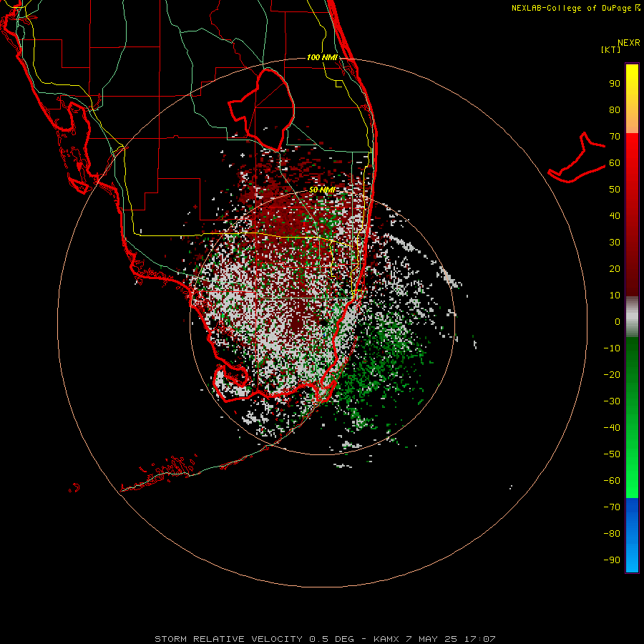Pick the gray zero-velocity segment of the color bar
The width and height of the screenshot is (644, 644).
632,317
